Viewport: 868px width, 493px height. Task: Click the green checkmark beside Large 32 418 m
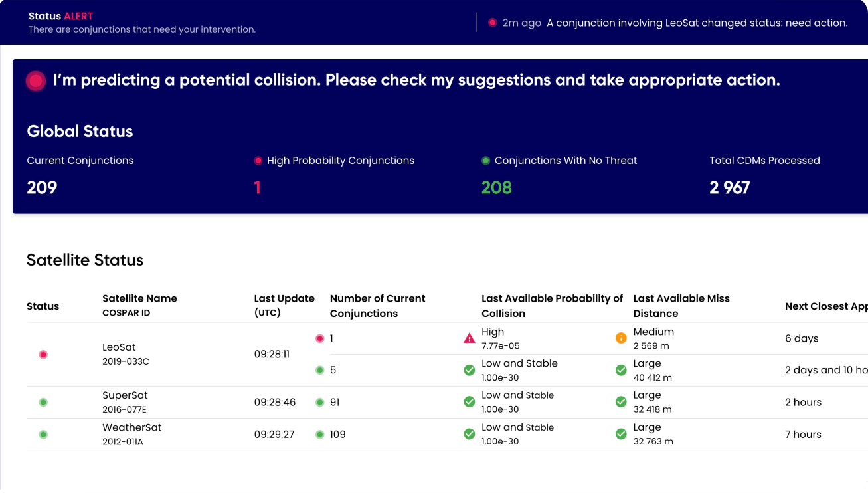[x=621, y=402]
